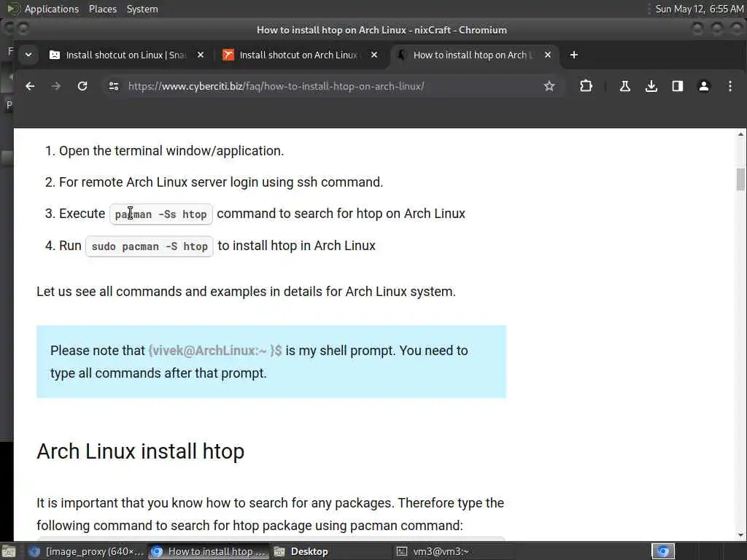Toggle the side panel icon
Image resolution: width=747 pixels, height=560 pixels.
click(678, 86)
